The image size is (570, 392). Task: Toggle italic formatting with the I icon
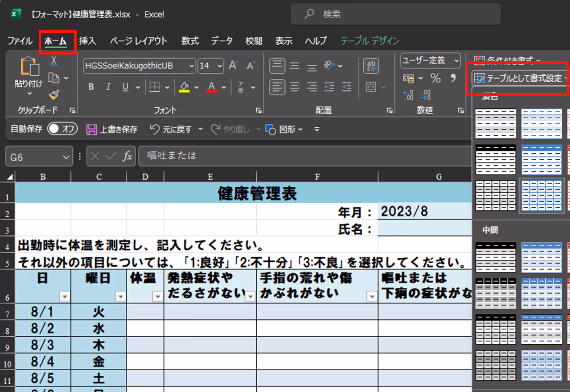pos(108,87)
